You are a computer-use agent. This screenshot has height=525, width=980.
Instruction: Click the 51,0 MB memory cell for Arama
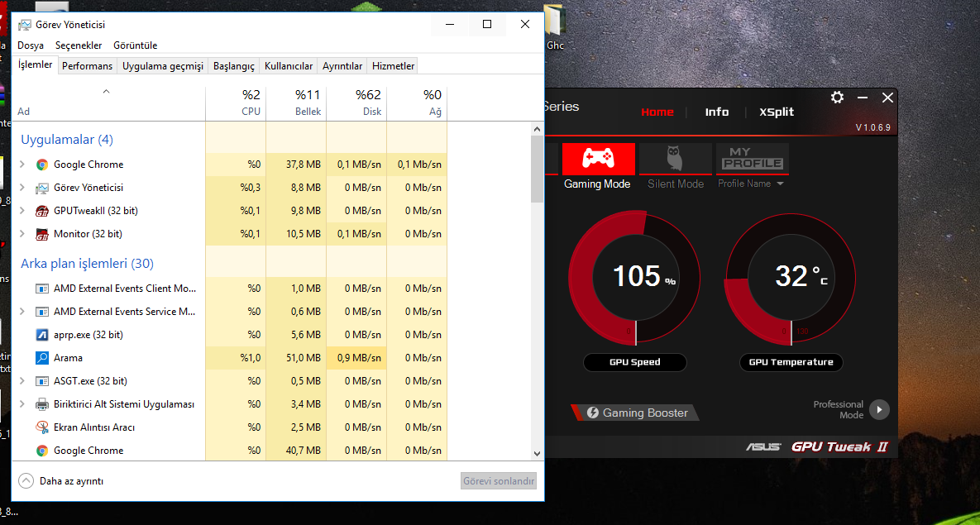tap(296, 357)
